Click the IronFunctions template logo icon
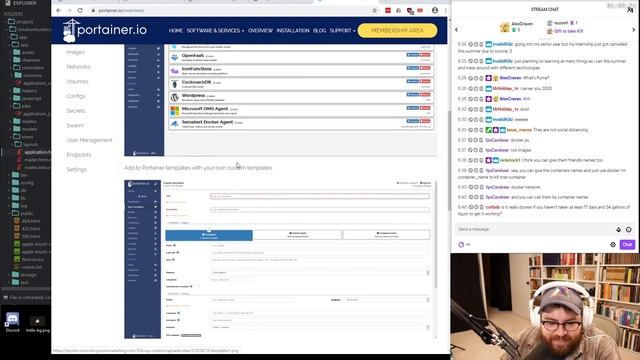 [175, 71]
